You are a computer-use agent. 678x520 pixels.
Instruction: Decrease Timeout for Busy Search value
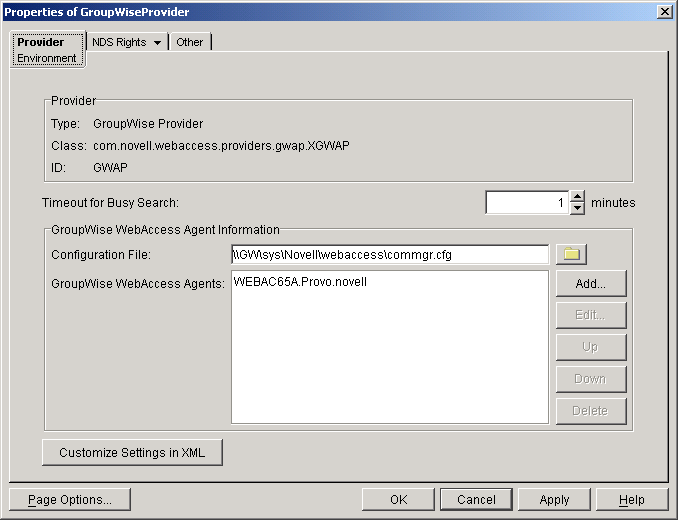(577, 208)
